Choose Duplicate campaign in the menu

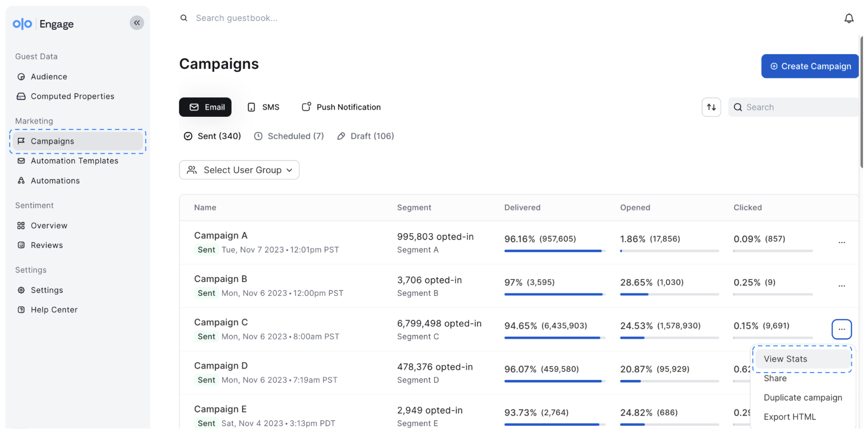tap(803, 398)
